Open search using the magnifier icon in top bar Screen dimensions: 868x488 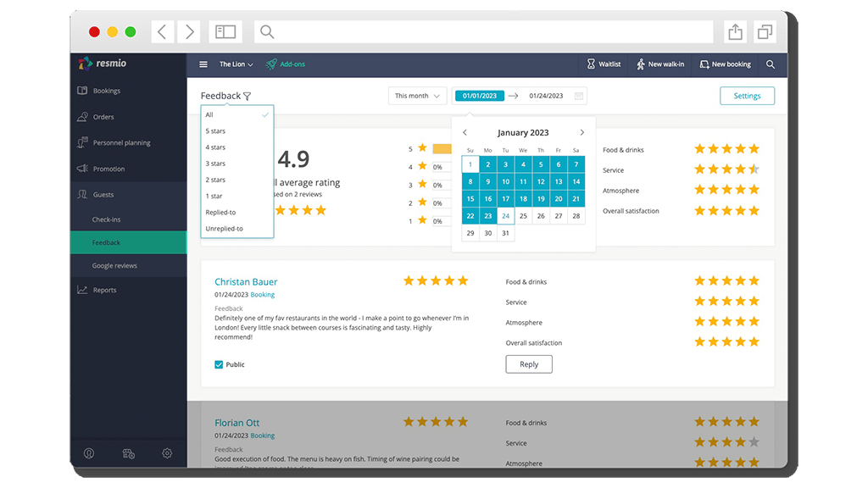770,64
